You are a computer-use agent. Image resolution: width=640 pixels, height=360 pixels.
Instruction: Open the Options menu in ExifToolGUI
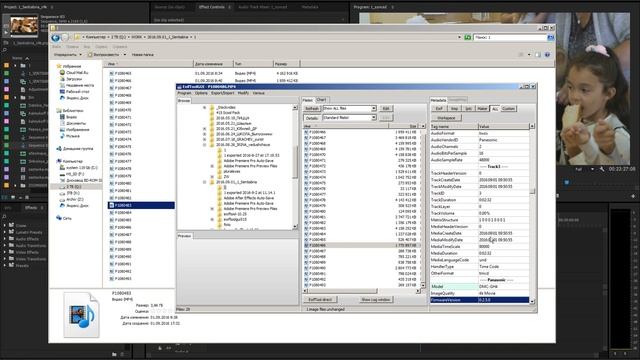click(201, 93)
